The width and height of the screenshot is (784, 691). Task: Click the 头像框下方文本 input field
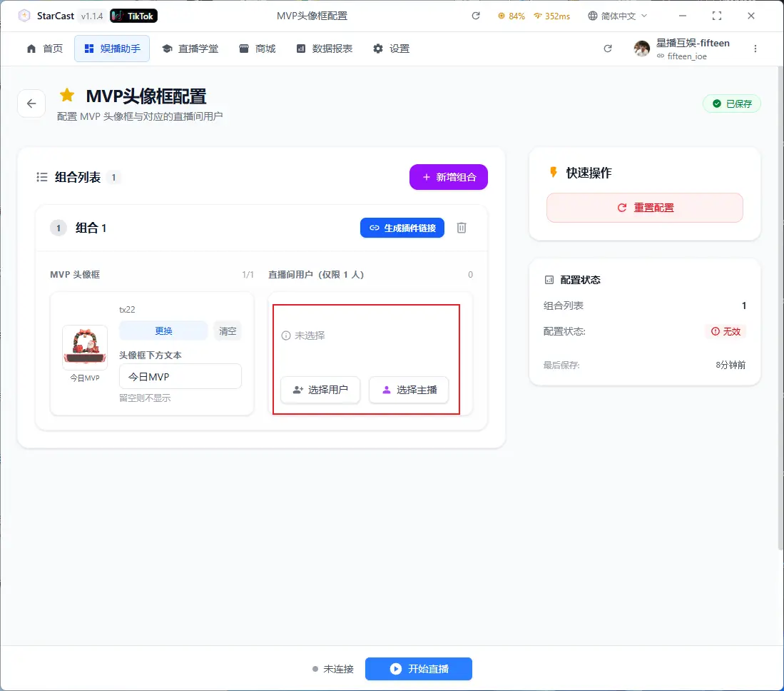click(180, 376)
